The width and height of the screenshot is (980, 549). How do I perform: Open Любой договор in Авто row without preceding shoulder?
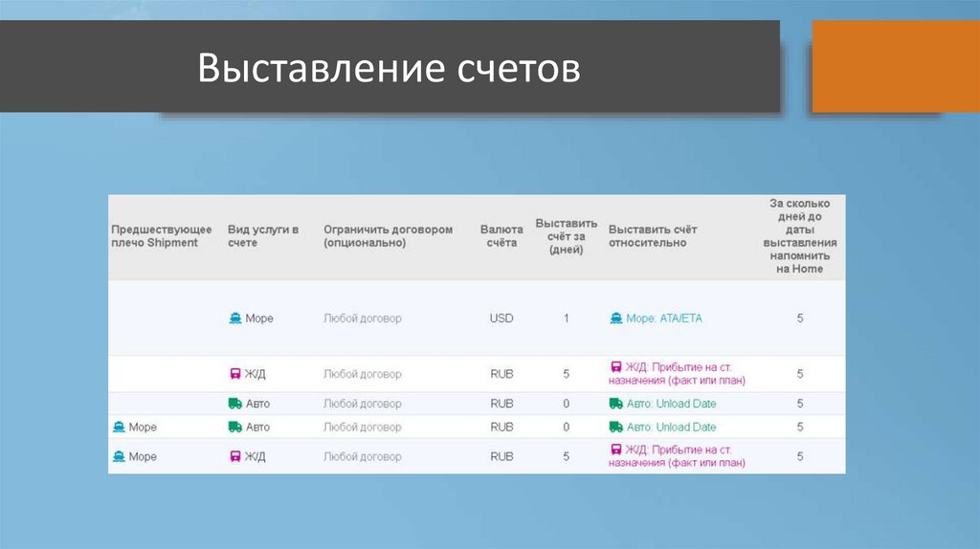point(363,404)
